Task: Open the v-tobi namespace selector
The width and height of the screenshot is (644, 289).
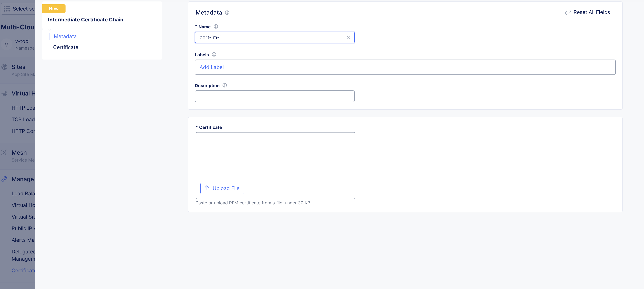Action: click(x=17, y=44)
